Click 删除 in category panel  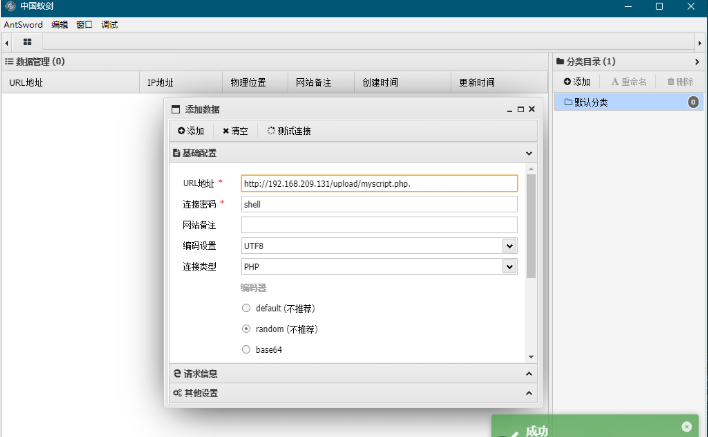point(680,82)
